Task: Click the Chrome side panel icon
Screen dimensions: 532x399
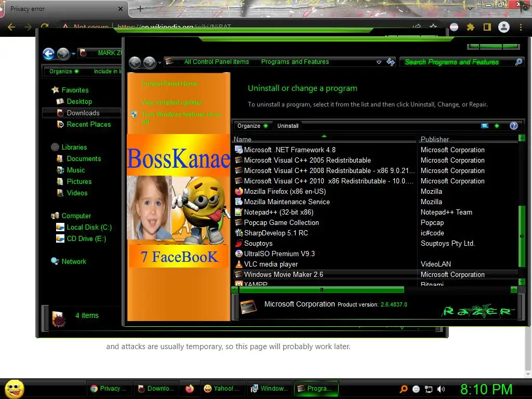Action: (487, 27)
